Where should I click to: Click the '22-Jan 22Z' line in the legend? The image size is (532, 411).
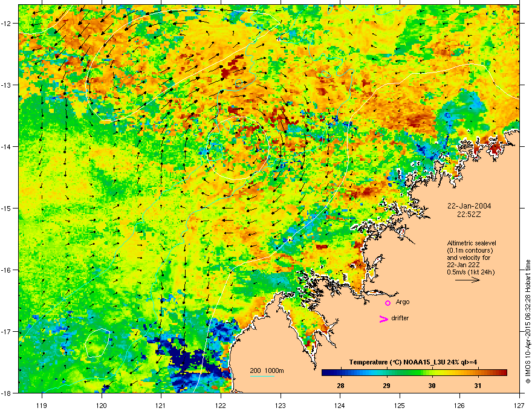pos(463,265)
